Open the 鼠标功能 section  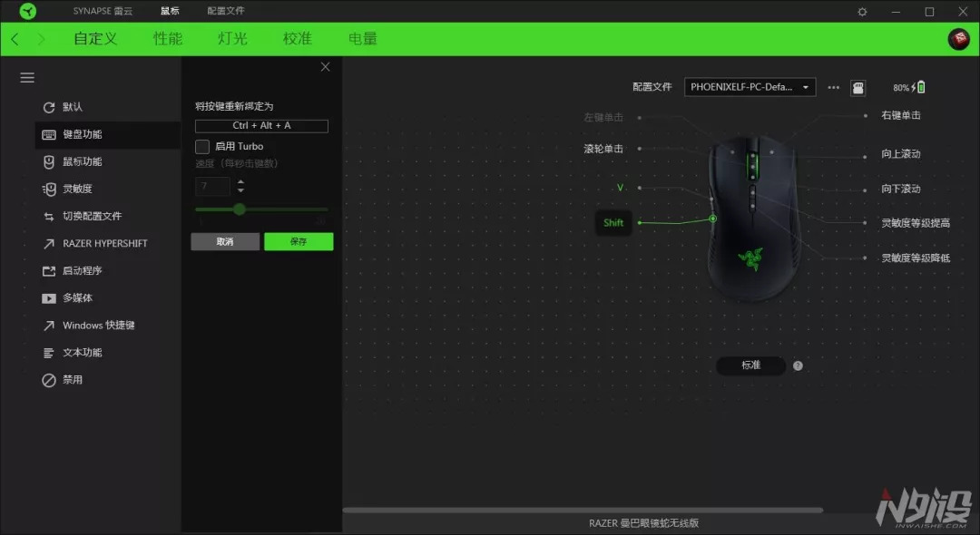click(82, 161)
